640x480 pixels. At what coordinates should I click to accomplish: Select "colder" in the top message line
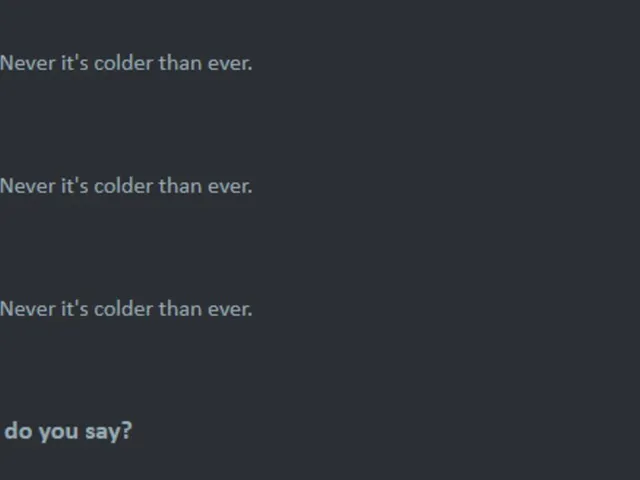coord(124,63)
